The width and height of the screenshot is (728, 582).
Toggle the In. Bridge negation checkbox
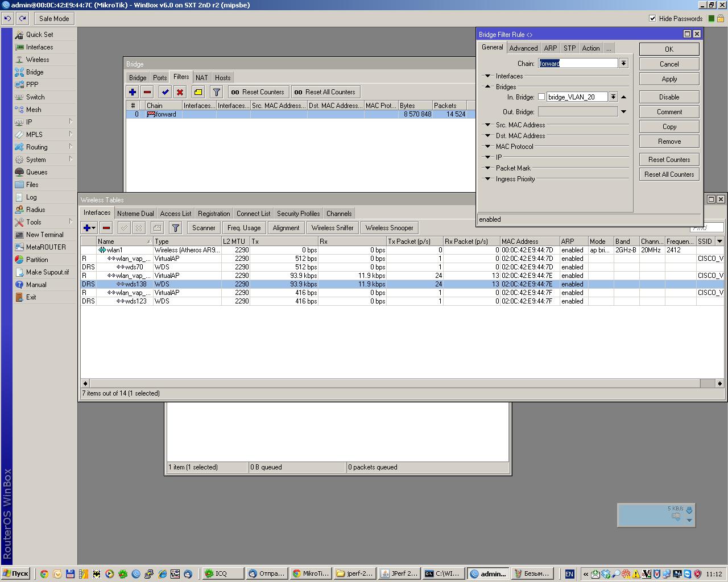[541, 97]
